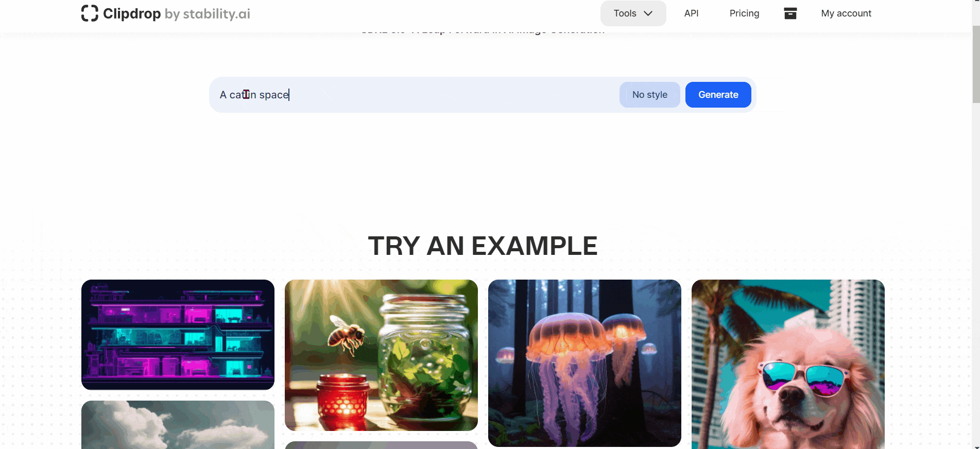Viewport: 980px width, 449px height.
Task: Open the Tools menu
Action: click(633, 13)
